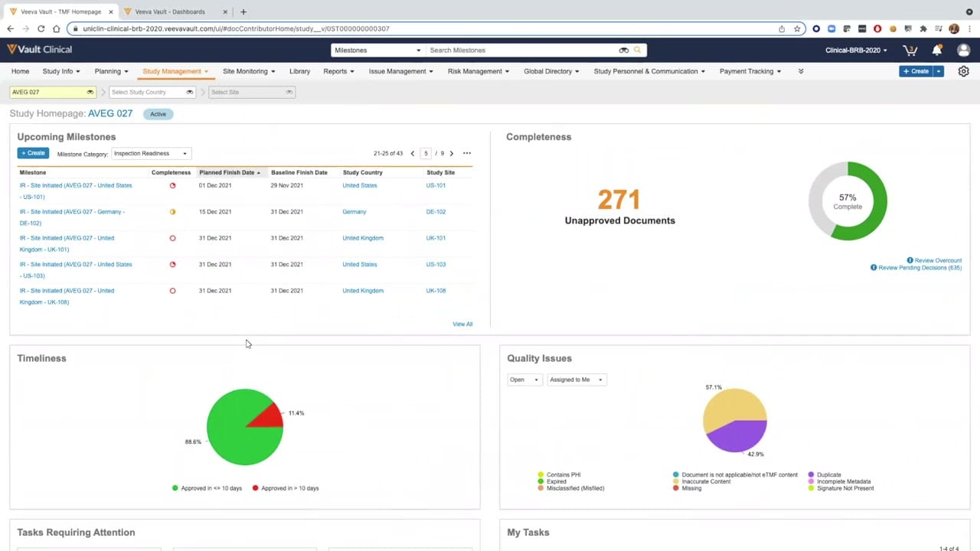Open the Assigned to Me filter dropdown
980x551 pixels.
pos(576,380)
